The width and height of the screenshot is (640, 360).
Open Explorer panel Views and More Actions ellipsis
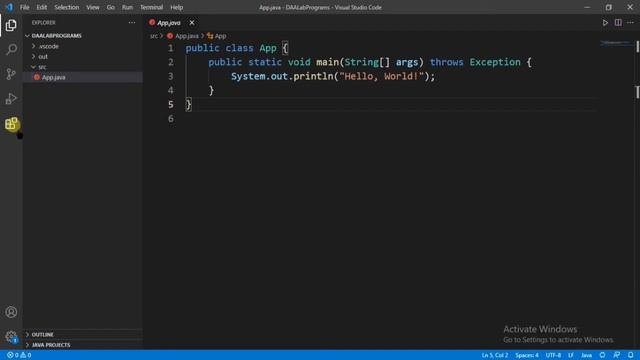(x=131, y=23)
